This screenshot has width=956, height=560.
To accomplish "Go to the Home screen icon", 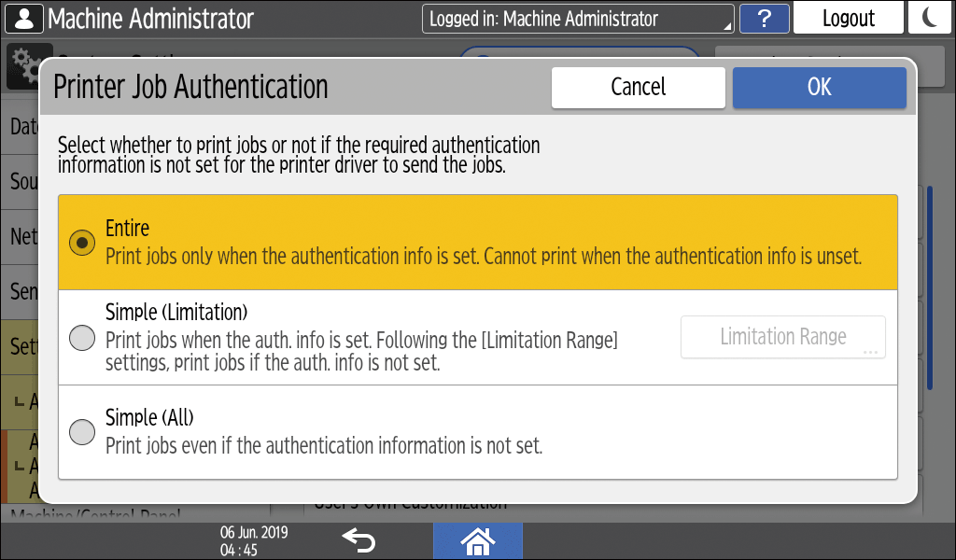I will (x=477, y=540).
